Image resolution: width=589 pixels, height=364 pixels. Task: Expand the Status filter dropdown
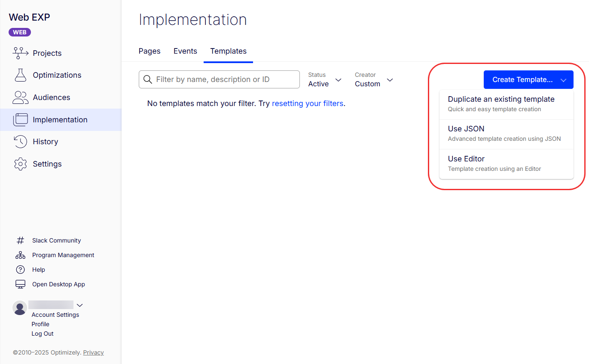325,80
